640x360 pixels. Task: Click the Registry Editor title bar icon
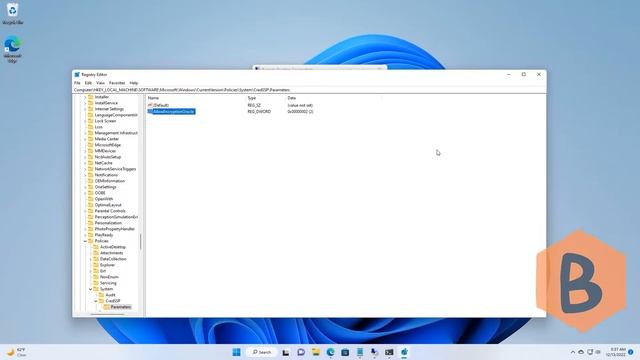pos(77,75)
